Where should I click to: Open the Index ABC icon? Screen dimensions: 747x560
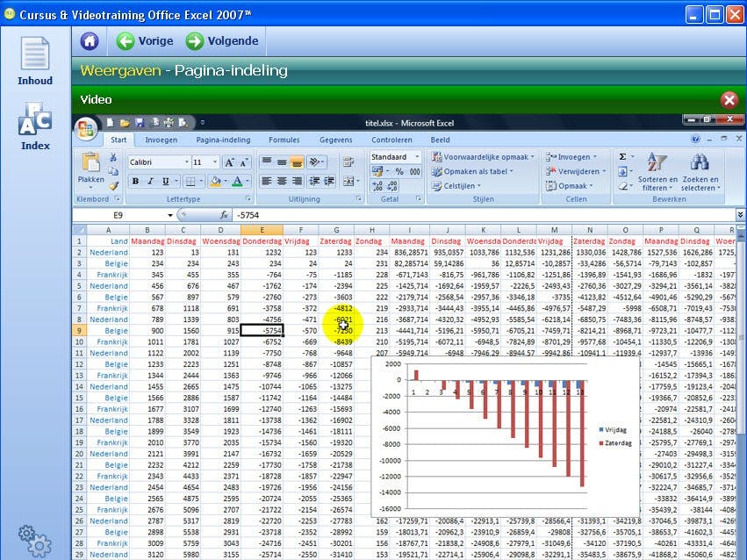click(x=35, y=118)
